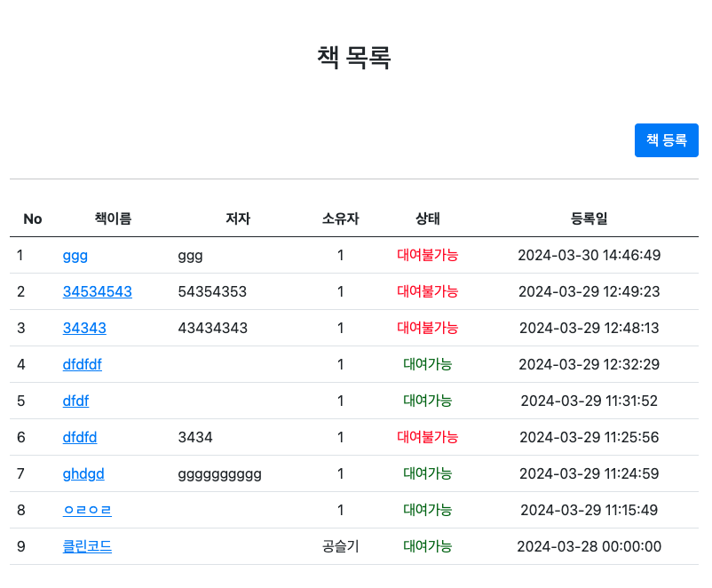
Task: Click date 2024-03-29 11:15:49
Action: pos(589,510)
